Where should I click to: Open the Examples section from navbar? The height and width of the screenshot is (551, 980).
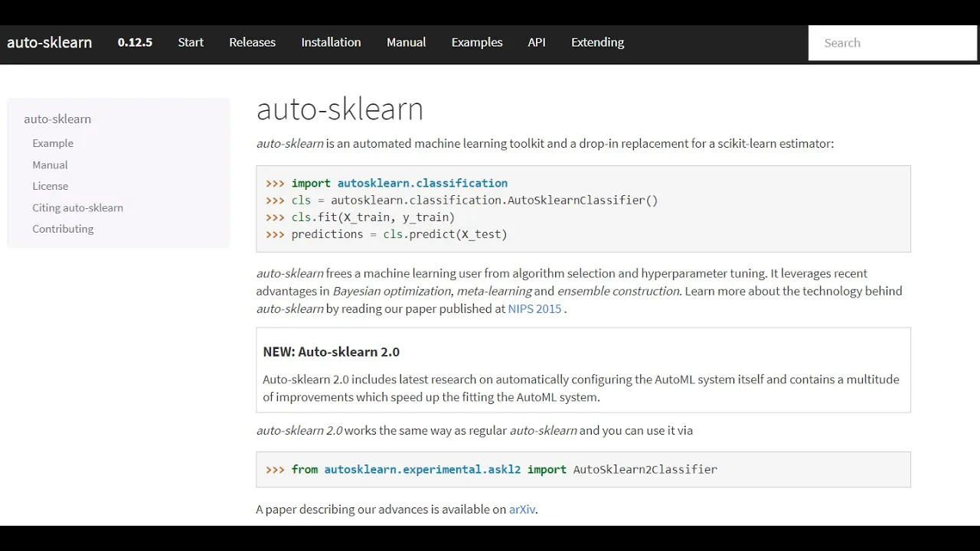[477, 43]
